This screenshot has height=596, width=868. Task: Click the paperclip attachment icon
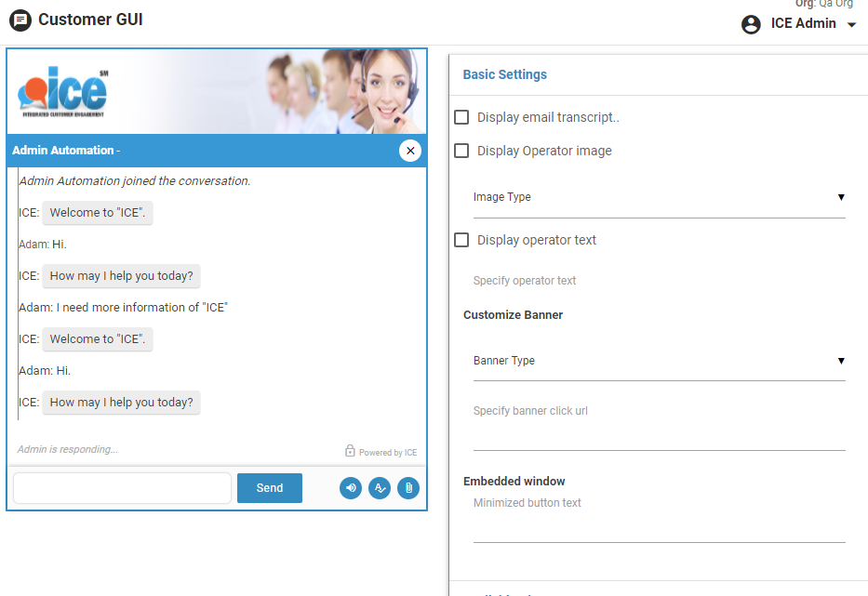point(408,488)
